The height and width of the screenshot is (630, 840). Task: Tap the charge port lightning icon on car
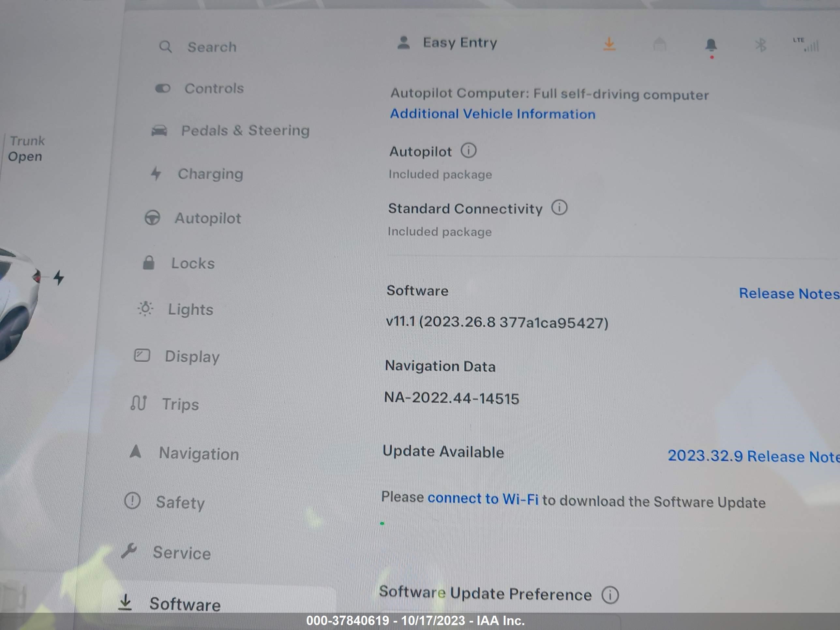59,277
